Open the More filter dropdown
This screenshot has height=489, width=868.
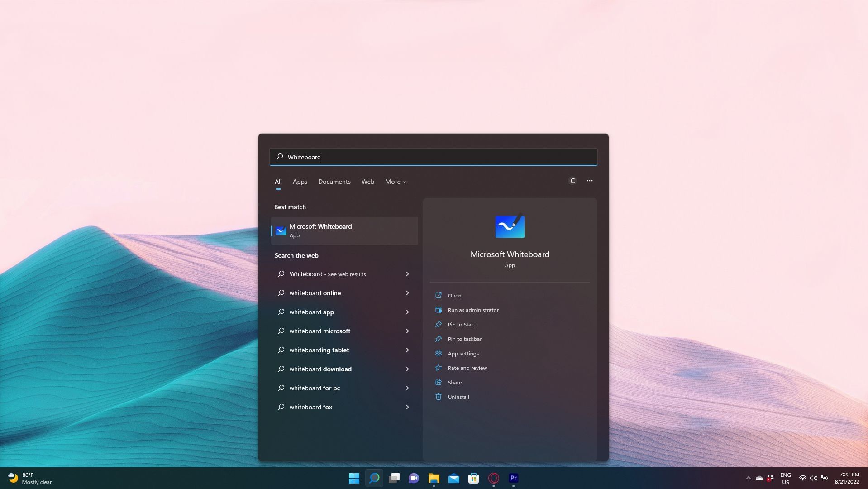pos(395,182)
